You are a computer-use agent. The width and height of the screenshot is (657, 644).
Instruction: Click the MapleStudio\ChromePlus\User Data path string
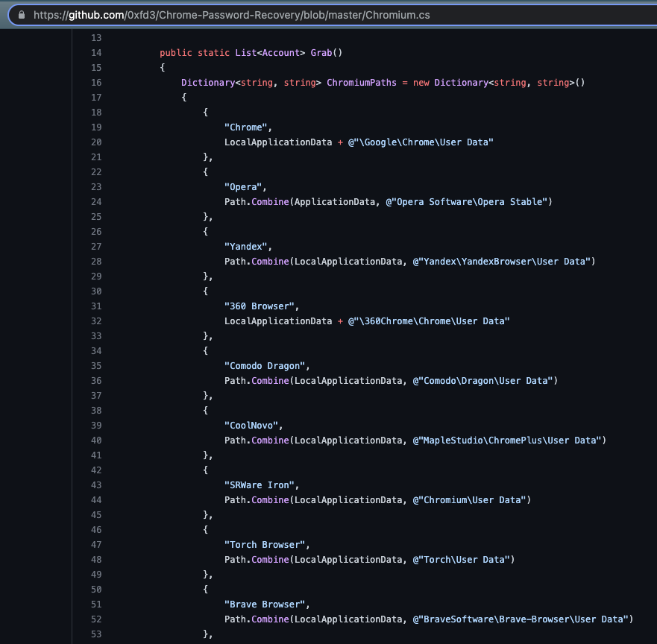[507, 441]
